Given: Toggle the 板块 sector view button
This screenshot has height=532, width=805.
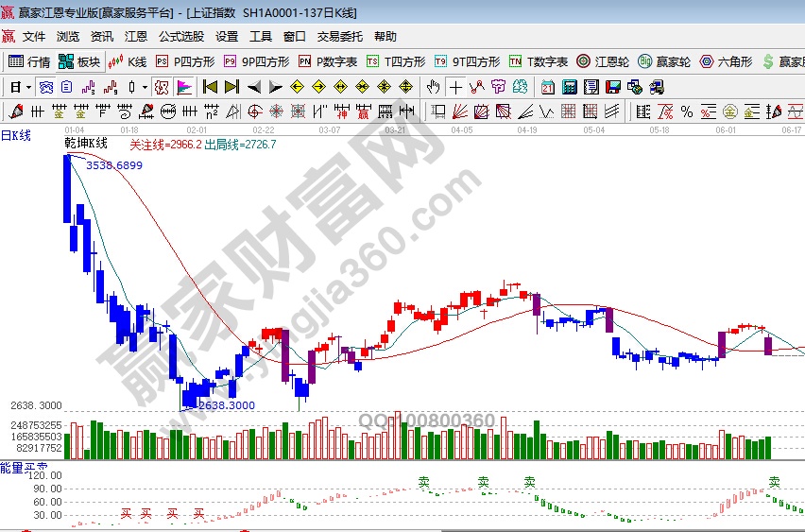Looking at the screenshot, I should (79, 61).
